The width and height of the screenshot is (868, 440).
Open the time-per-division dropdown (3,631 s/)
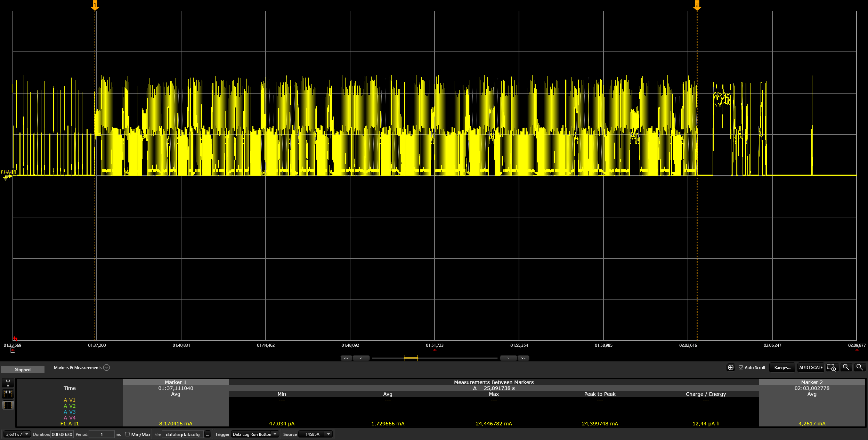click(x=17, y=434)
